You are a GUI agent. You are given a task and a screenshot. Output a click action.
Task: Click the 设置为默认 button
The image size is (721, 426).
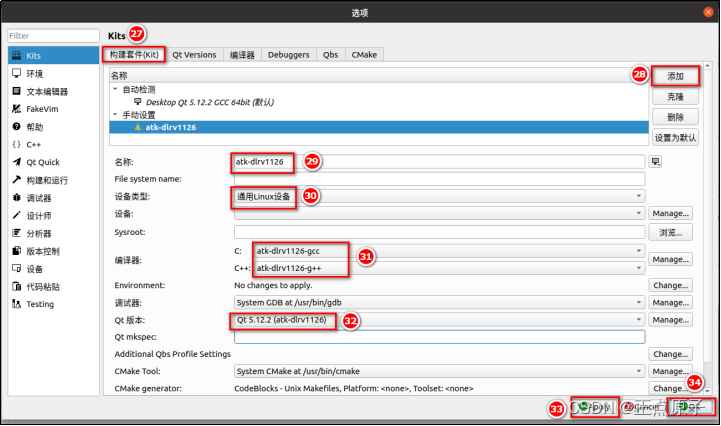(675, 138)
